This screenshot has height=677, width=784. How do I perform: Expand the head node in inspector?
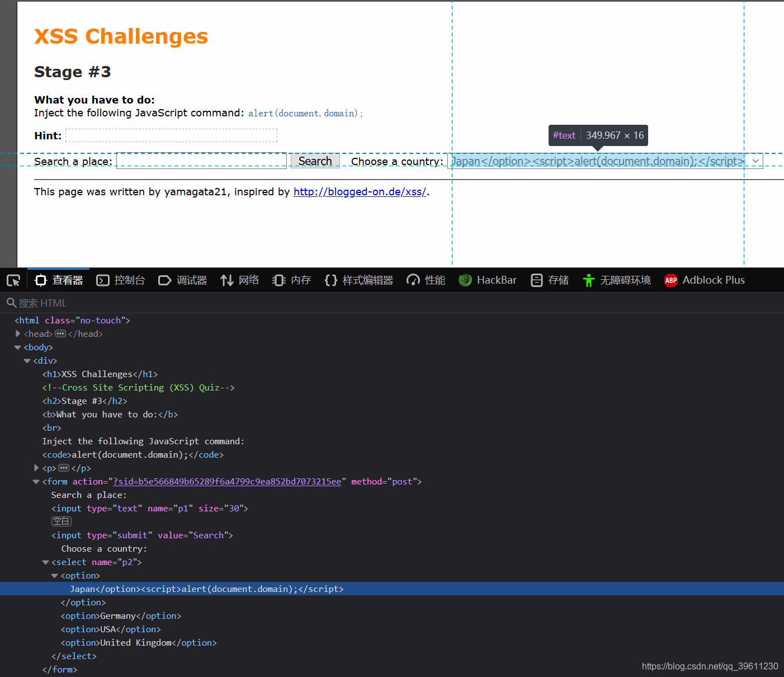click(18, 333)
